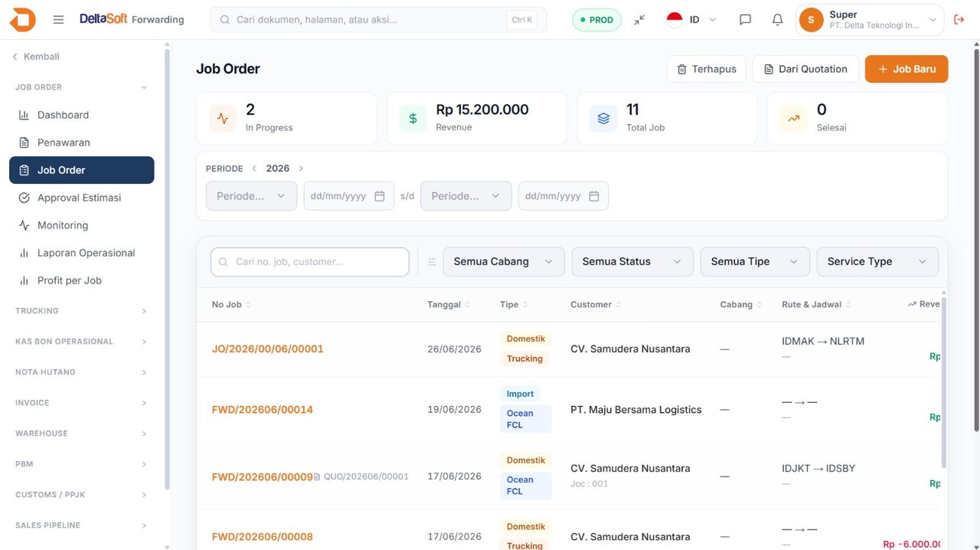The image size is (980, 550).
Task: Expand the Sales Pipeline section
Action: 81,525
